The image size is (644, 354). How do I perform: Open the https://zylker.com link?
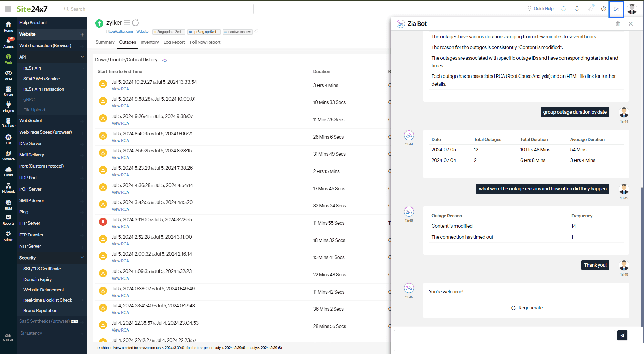(119, 32)
